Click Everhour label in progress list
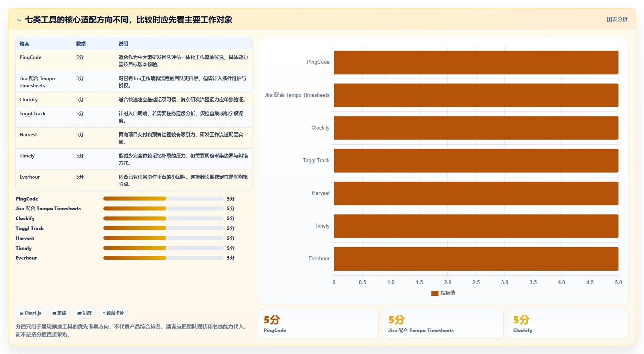The height and width of the screenshot is (354, 644). [26, 258]
